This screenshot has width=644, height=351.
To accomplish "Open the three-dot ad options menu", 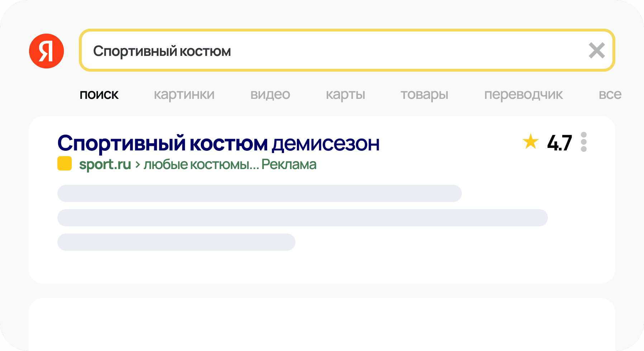I will pos(584,142).
